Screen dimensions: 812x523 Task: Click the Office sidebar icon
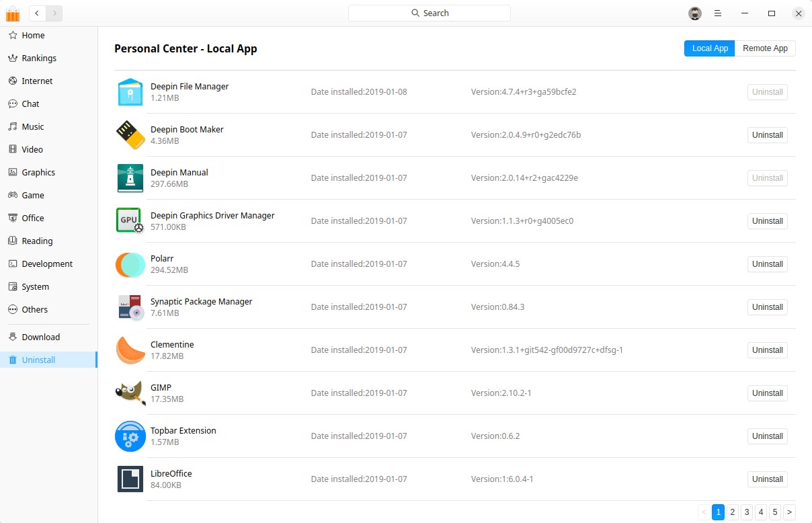pos(13,218)
